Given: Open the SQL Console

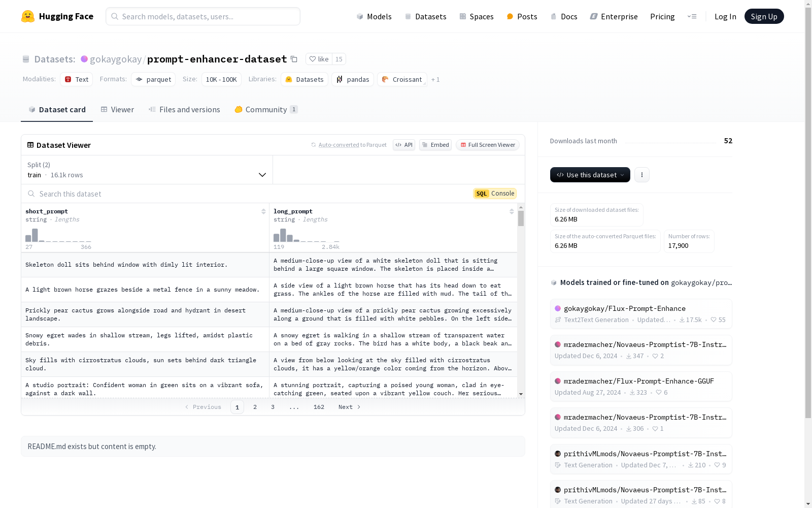Looking at the screenshot, I should [x=495, y=194].
